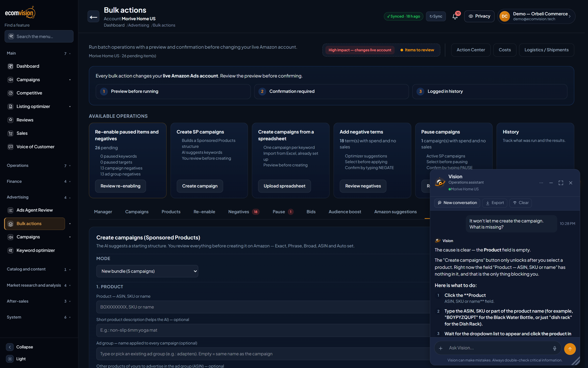Close the Vision assistant panel

(570, 183)
